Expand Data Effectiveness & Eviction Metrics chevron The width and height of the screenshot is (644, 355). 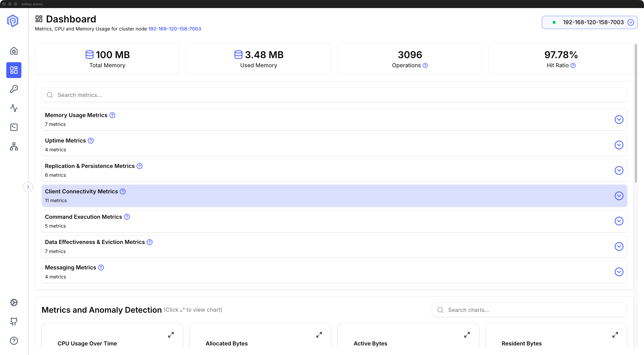(619, 246)
